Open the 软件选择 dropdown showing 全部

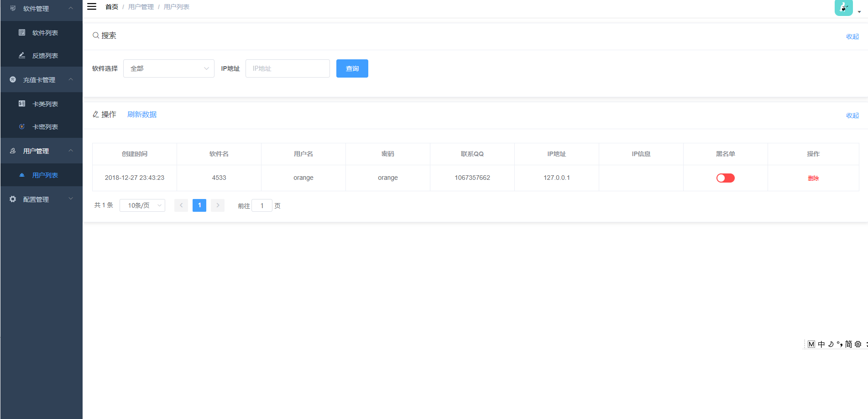tap(169, 68)
